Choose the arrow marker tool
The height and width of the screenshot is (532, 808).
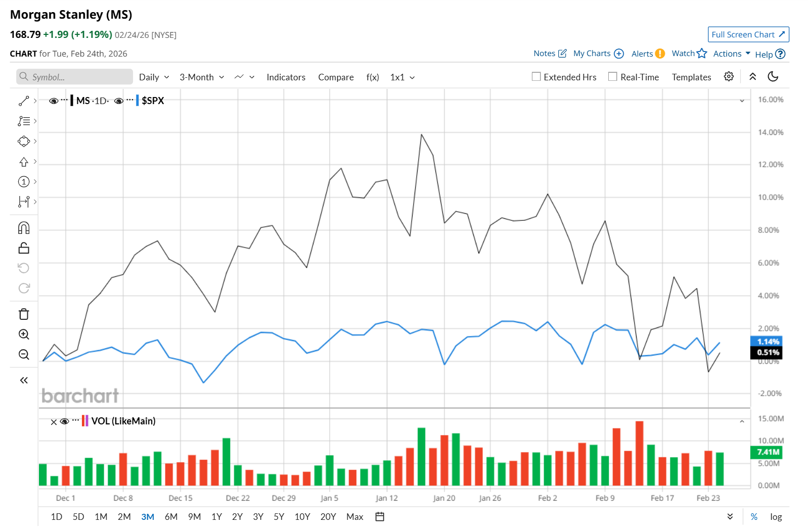(24, 162)
